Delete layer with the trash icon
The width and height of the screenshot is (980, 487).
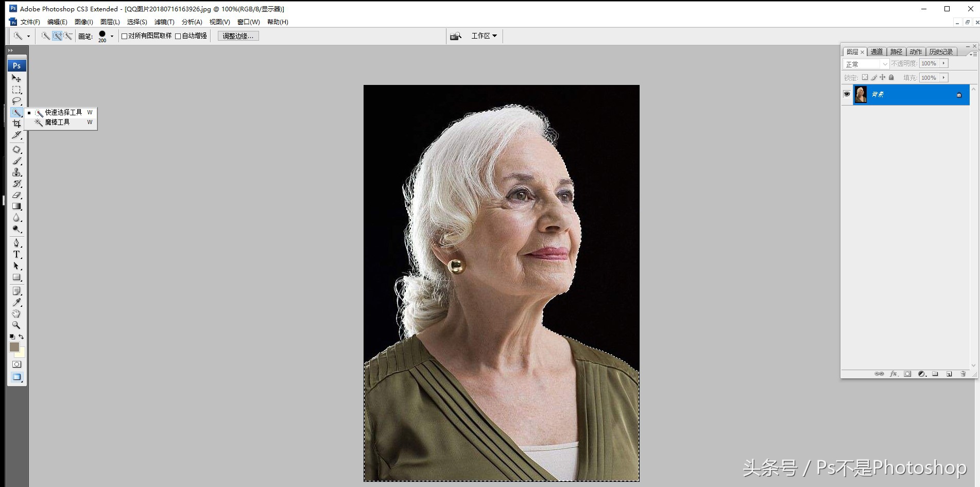[x=963, y=374]
